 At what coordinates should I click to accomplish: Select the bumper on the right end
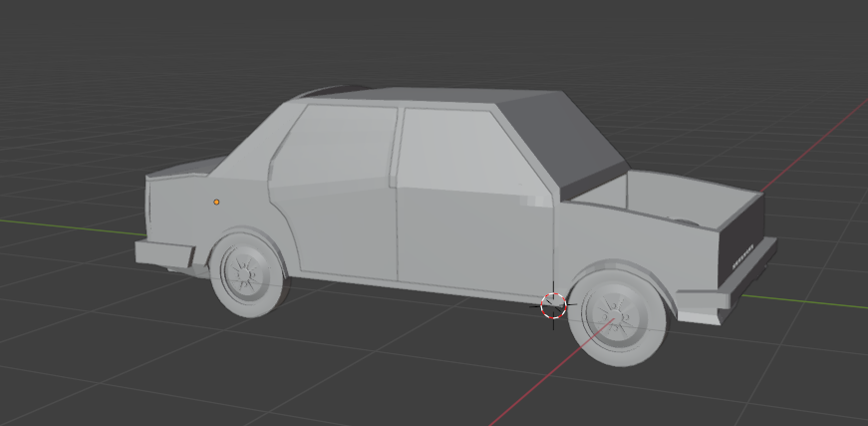[737, 289]
